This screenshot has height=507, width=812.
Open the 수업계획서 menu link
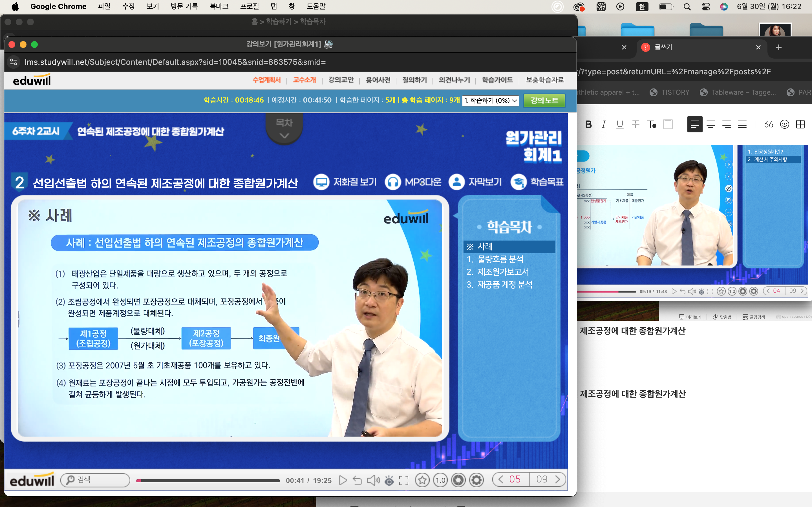point(266,80)
